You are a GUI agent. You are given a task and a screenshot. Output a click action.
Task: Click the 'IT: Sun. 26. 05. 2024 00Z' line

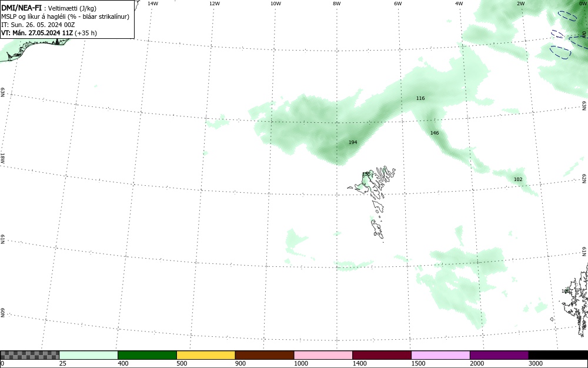coord(38,25)
